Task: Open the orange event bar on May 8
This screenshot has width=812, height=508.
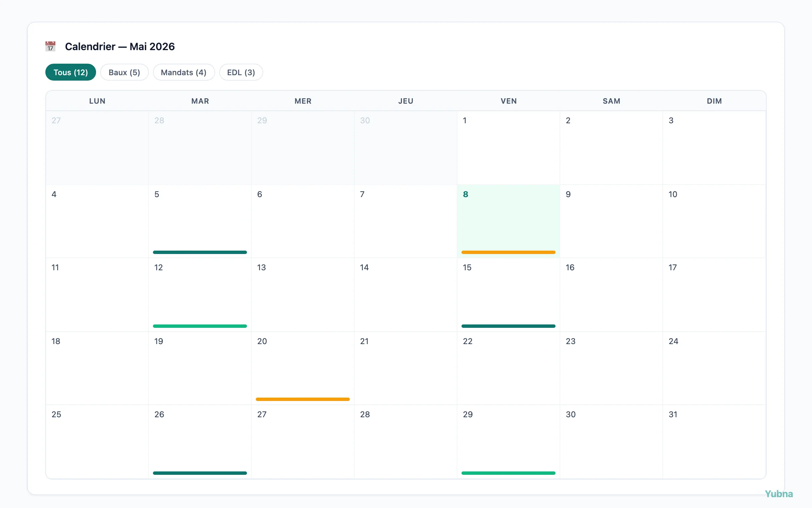Action: pyautogui.click(x=509, y=252)
